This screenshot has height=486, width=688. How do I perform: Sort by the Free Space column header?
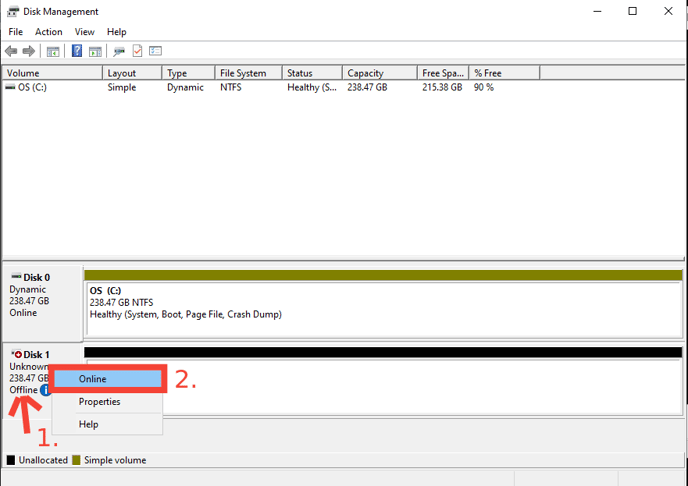pos(443,73)
